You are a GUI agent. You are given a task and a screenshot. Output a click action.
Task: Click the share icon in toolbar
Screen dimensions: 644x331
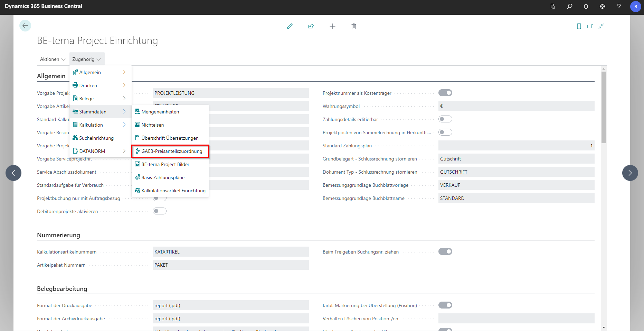(311, 26)
